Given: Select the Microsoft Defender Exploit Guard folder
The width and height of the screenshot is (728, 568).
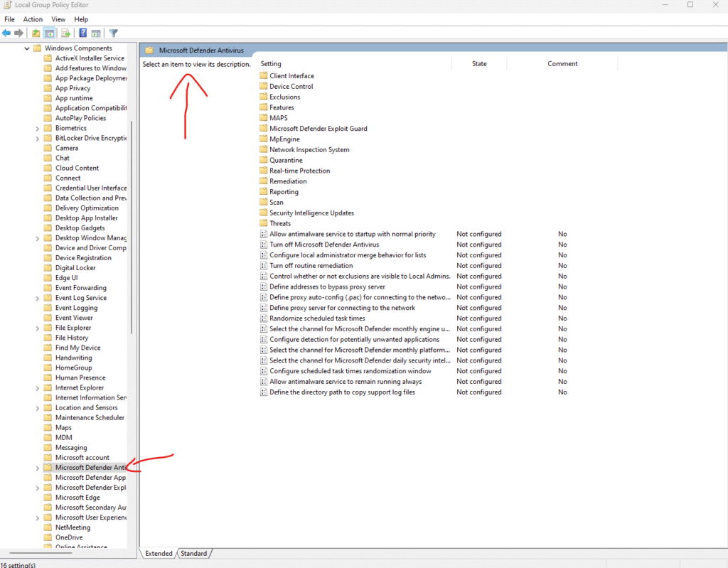Looking at the screenshot, I should [318, 129].
